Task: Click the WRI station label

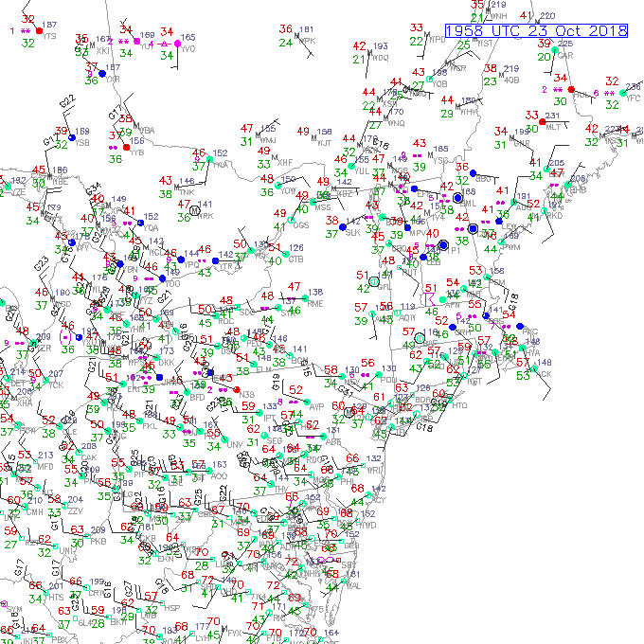Action: point(374,470)
